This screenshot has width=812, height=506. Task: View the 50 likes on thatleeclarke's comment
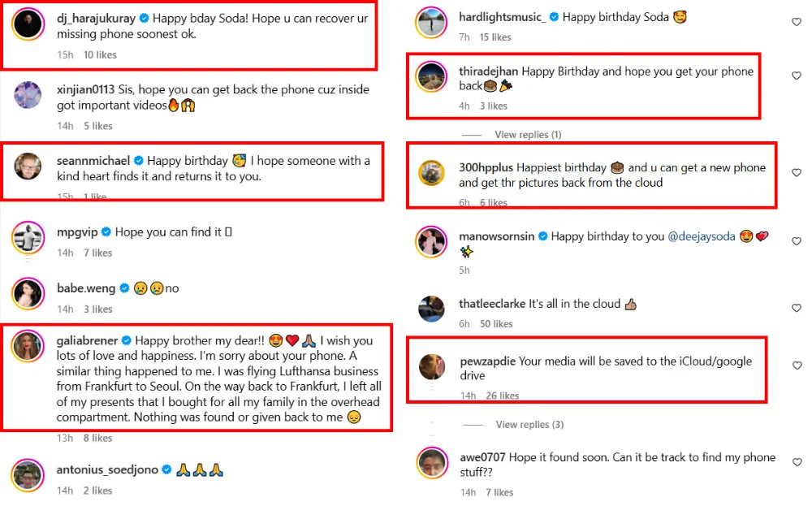(495, 323)
